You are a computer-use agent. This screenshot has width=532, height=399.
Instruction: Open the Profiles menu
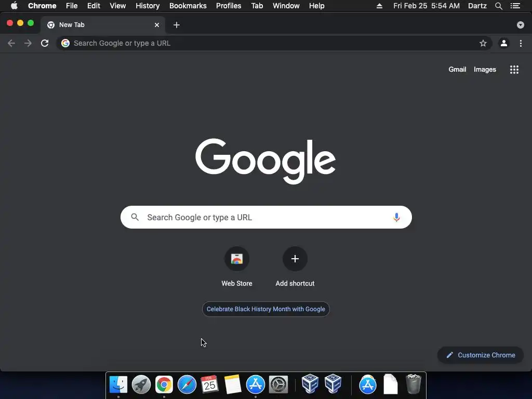pyautogui.click(x=229, y=6)
